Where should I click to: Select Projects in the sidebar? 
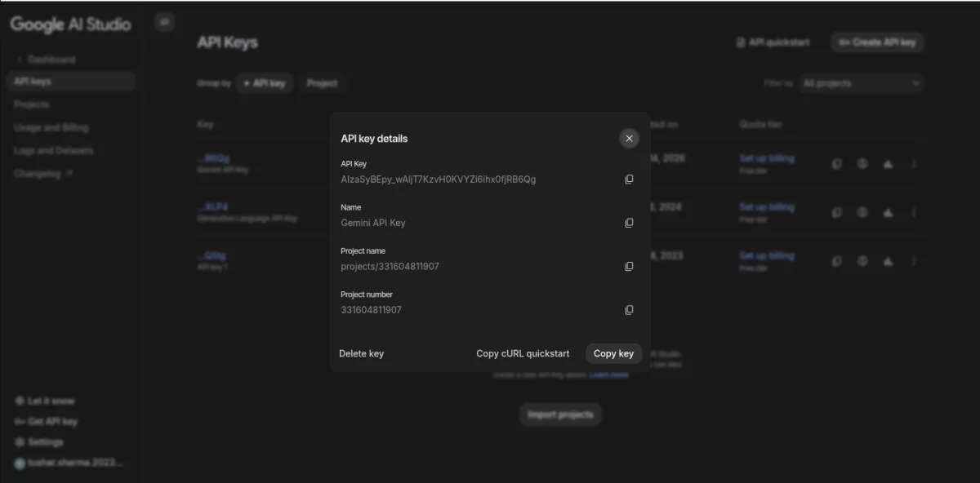pos(32,104)
